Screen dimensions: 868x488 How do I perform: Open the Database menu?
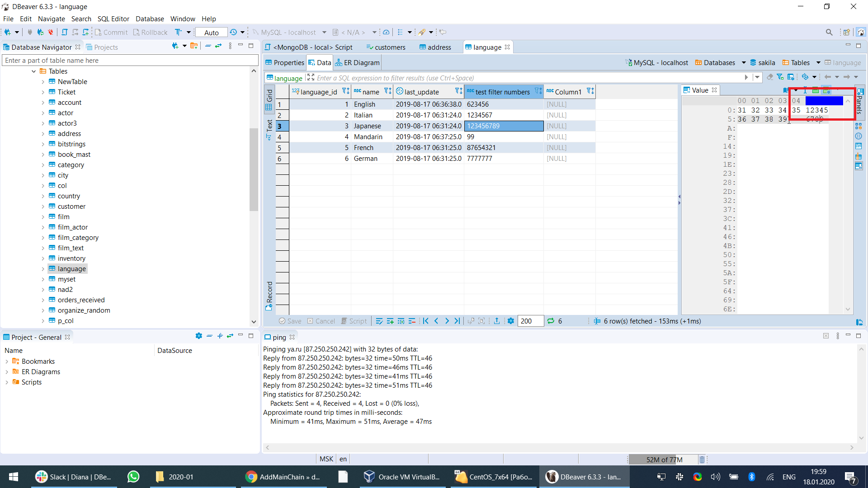(x=150, y=19)
